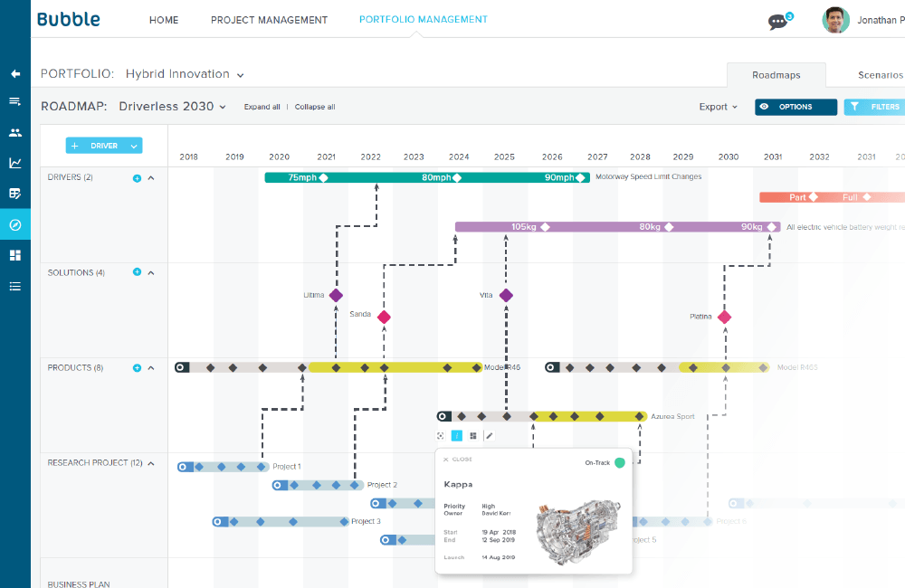Add an item with the SOLUTIONS plus icon
Screen dimensions: 905x588
(137, 271)
